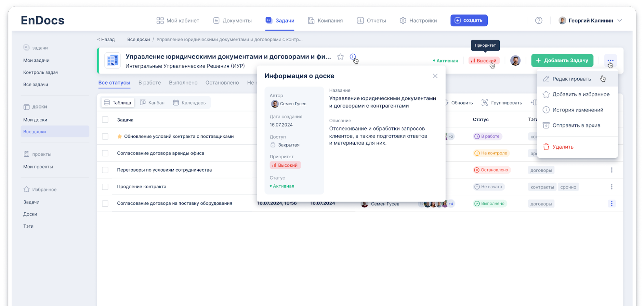Viewport: 644px width, 306px height.
Task: Open row menu for 'Продление контракта' task
Action: click(x=611, y=187)
